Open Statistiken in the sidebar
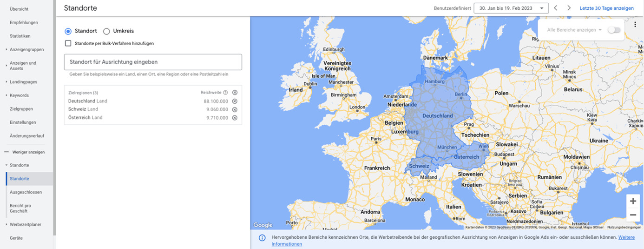 [20, 36]
